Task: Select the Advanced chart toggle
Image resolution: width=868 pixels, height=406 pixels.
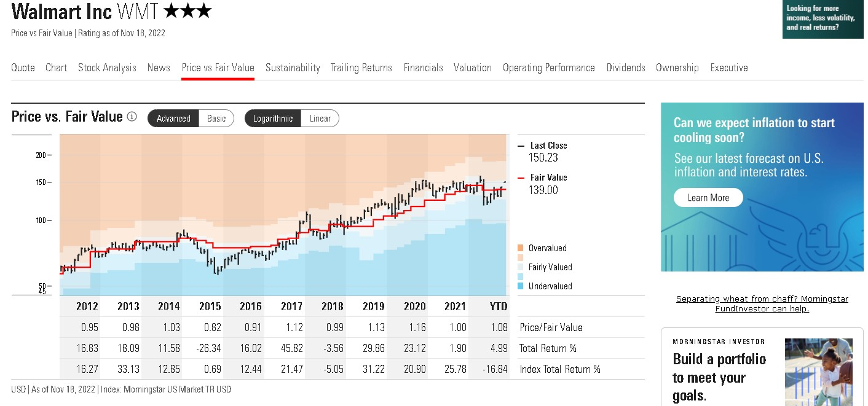Action: click(x=173, y=119)
